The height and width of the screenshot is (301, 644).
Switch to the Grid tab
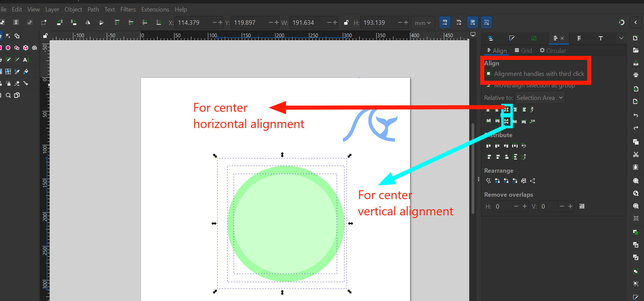523,50
